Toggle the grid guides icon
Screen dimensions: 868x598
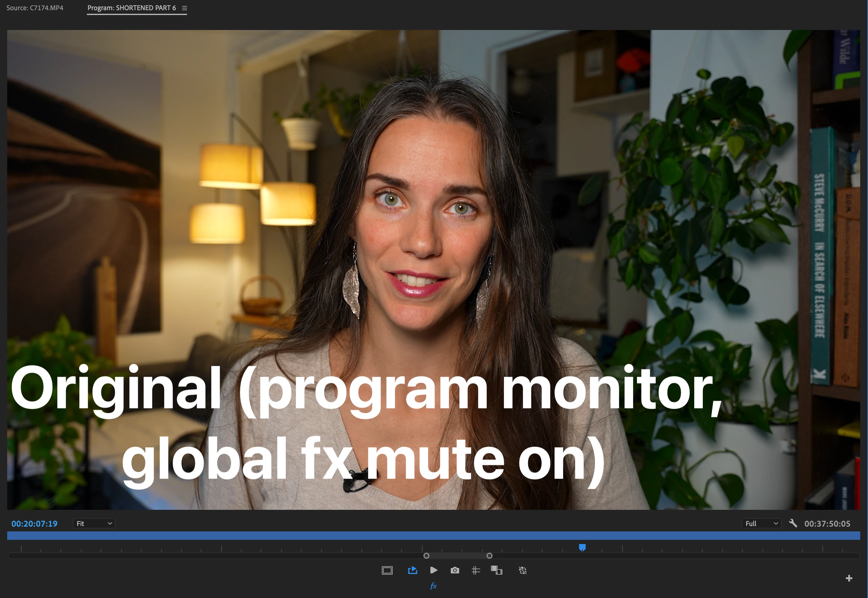click(476, 570)
